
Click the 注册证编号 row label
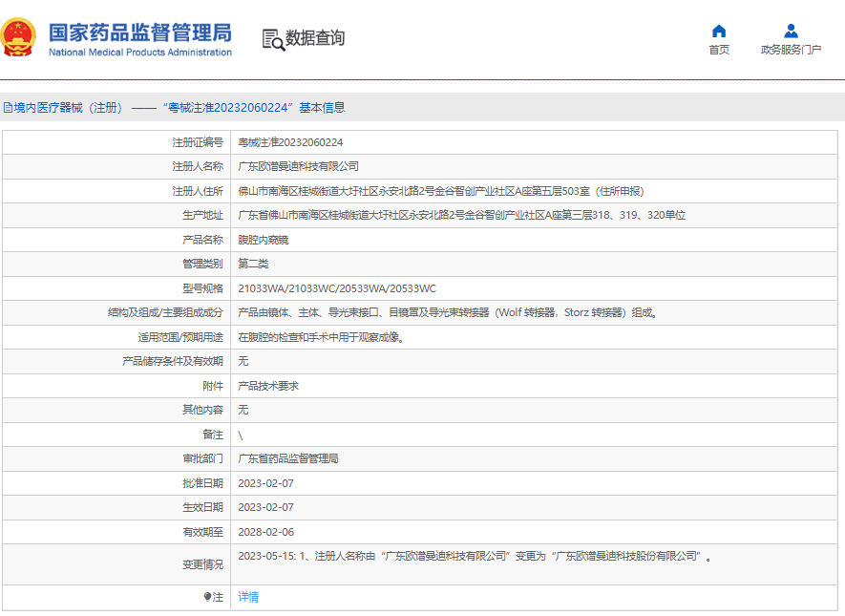(198, 142)
